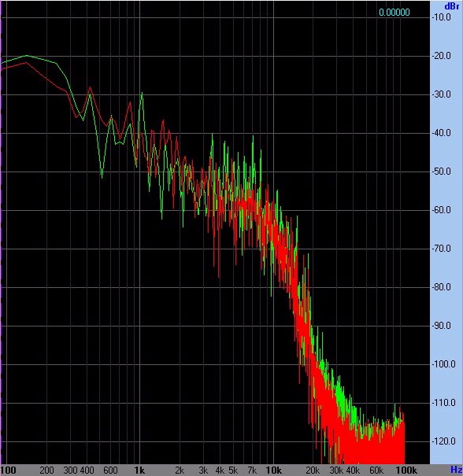Screen dimensions: 463x476
Task: Click the -60.0 level axis label
Action: pyautogui.click(x=442, y=210)
